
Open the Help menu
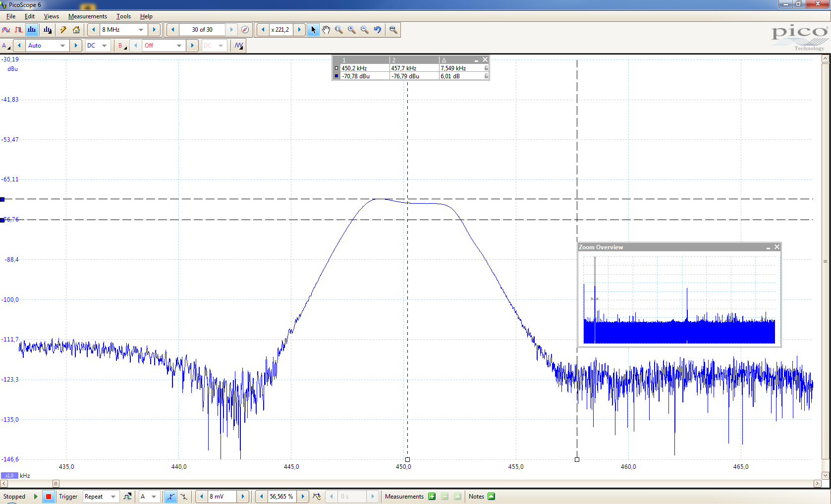[x=146, y=16]
